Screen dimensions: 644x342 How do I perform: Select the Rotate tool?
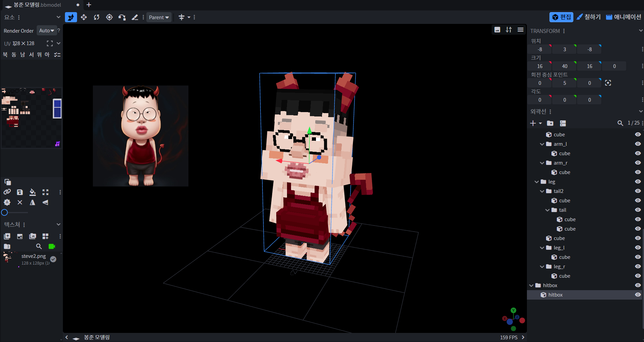click(x=97, y=17)
